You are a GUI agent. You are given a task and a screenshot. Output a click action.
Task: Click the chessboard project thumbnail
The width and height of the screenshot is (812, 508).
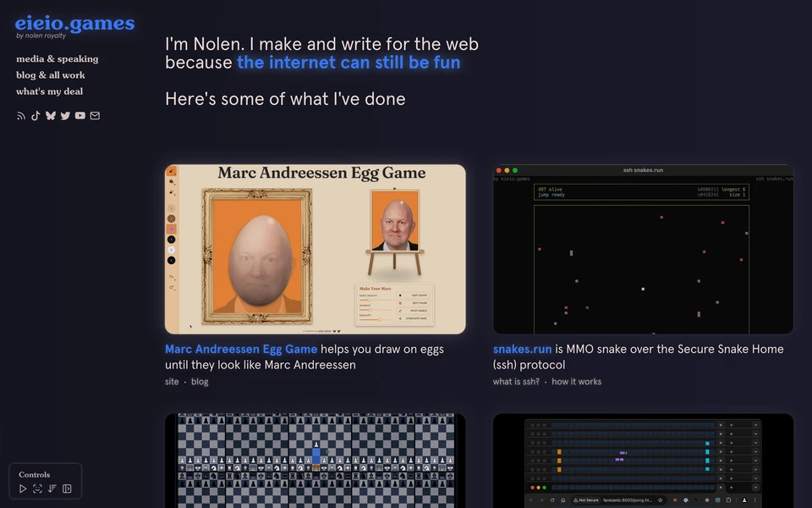point(315,461)
